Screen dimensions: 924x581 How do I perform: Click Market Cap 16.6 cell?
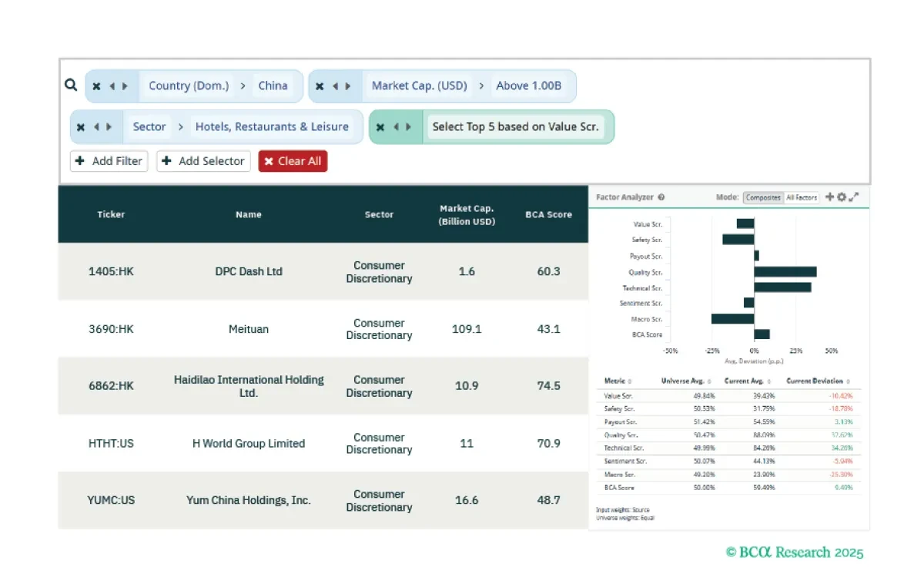coord(467,501)
